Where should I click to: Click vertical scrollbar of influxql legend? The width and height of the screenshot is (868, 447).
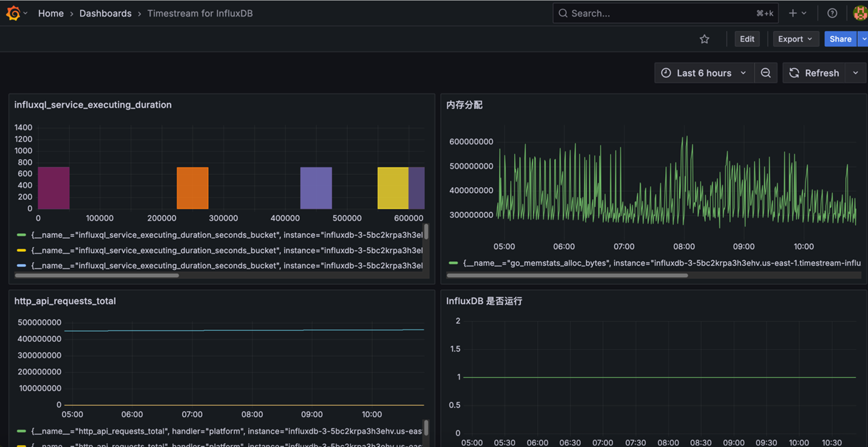[427, 231]
